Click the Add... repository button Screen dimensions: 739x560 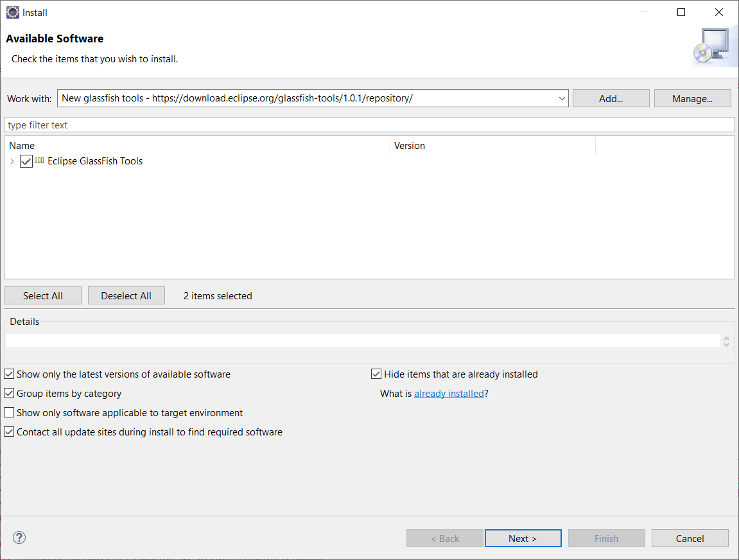coord(611,98)
